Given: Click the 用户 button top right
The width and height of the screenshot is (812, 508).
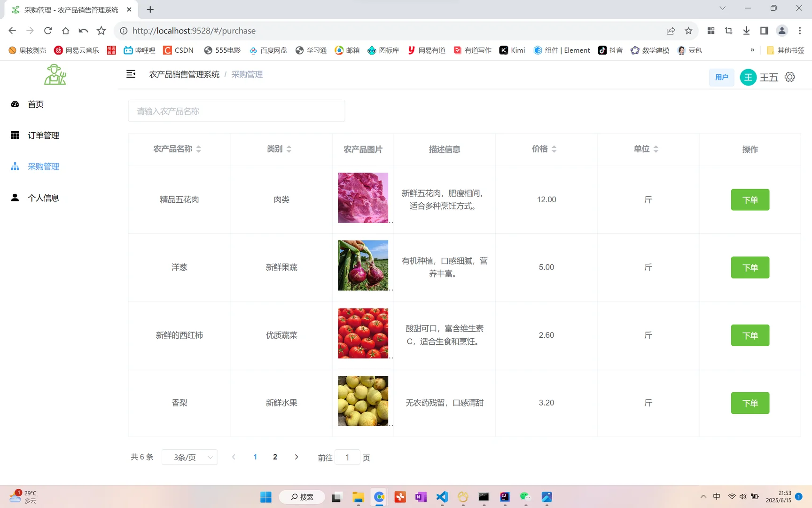Looking at the screenshot, I should (721, 77).
